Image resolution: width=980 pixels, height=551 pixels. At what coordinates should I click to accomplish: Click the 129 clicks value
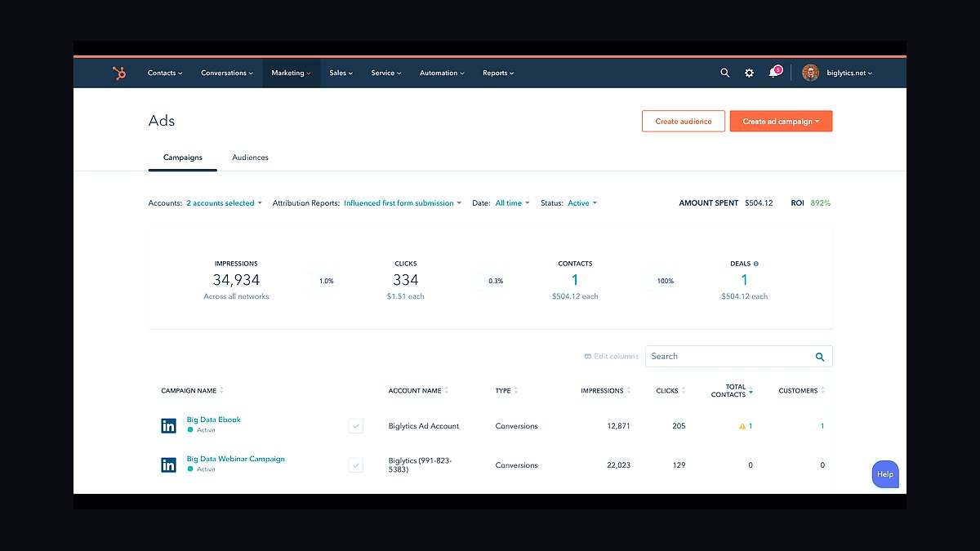(x=679, y=465)
